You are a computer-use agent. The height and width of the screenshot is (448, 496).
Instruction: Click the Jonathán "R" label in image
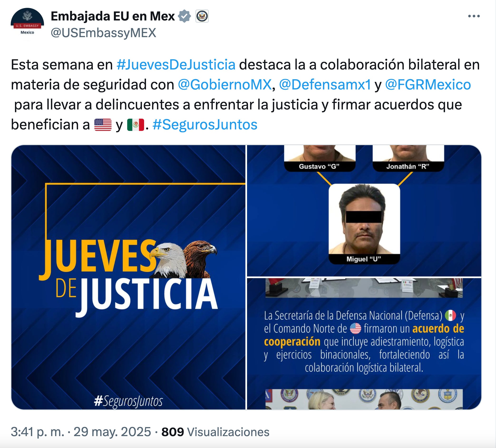(x=408, y=166)
